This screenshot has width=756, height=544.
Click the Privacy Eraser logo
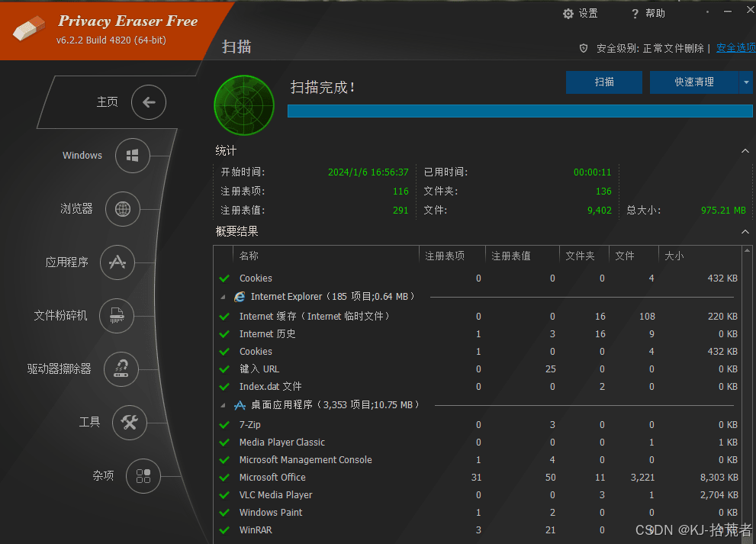click(29, 29)
